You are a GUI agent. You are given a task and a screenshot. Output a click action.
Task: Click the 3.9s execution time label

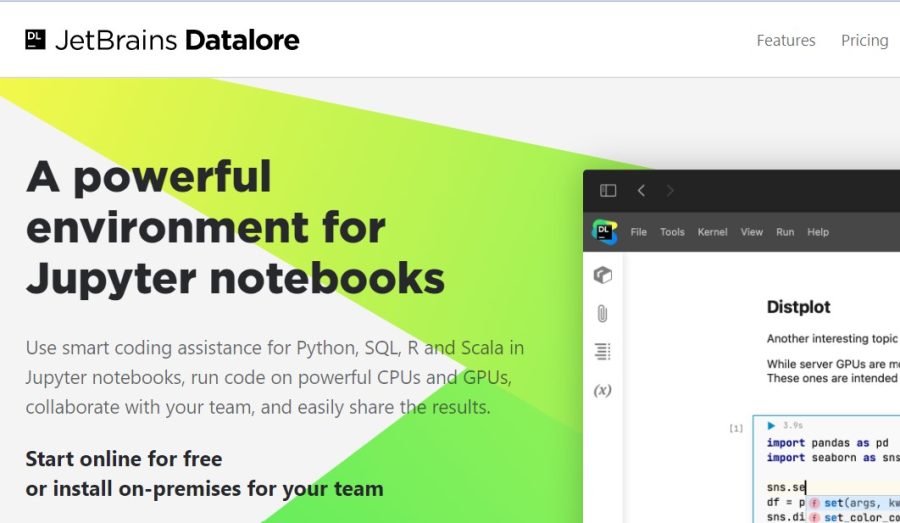tap(793, 425)
